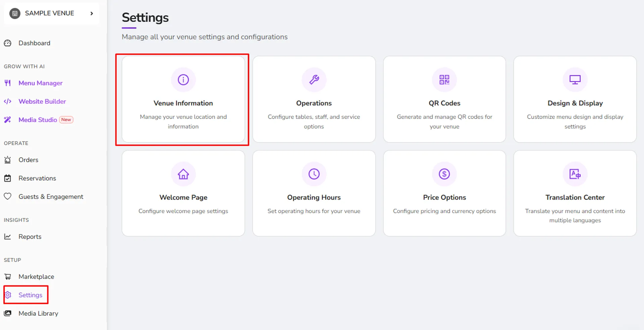Click the Settings gear icon in sidebar

coord(8,295)
